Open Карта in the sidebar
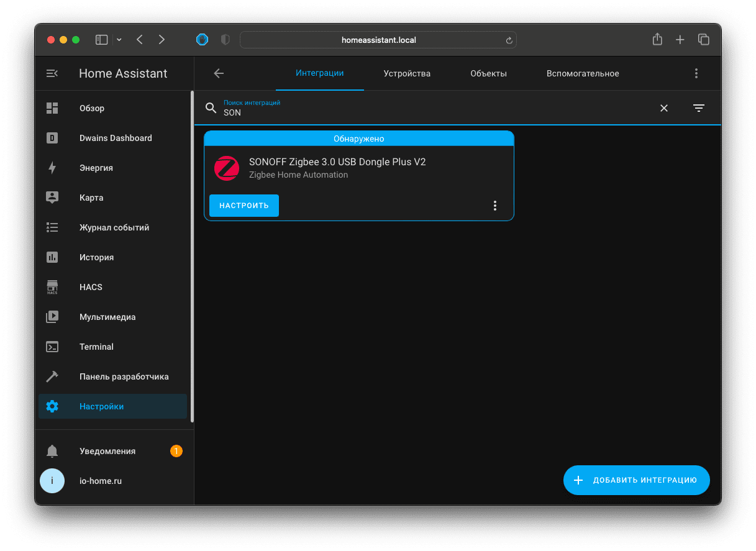The image size is (756, 551). pos(112,198)
